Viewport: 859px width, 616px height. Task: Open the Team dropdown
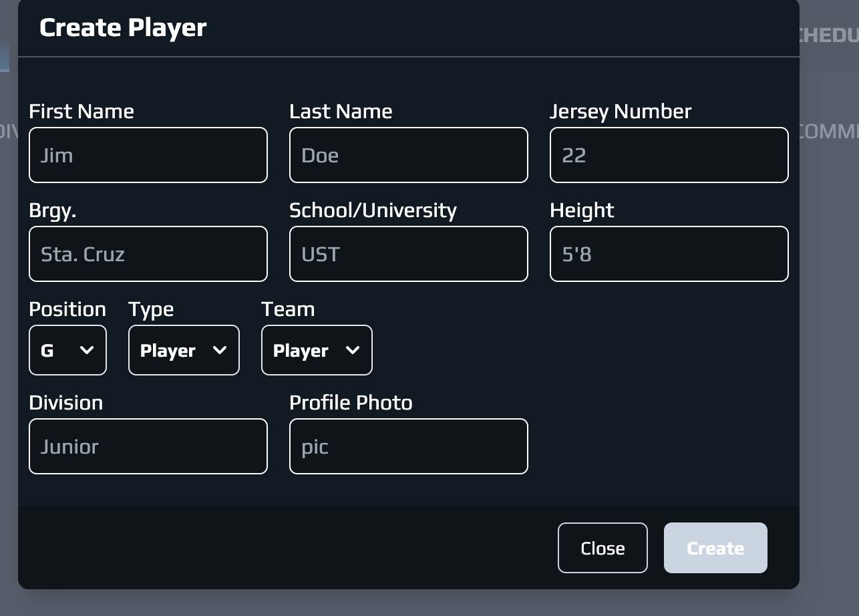pyautogui.click(x=317, y=350)
